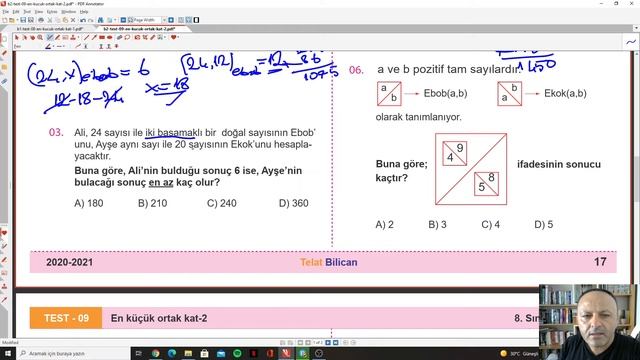Click the open folder icon
640x360 pixels.
[x=12, y=20]
